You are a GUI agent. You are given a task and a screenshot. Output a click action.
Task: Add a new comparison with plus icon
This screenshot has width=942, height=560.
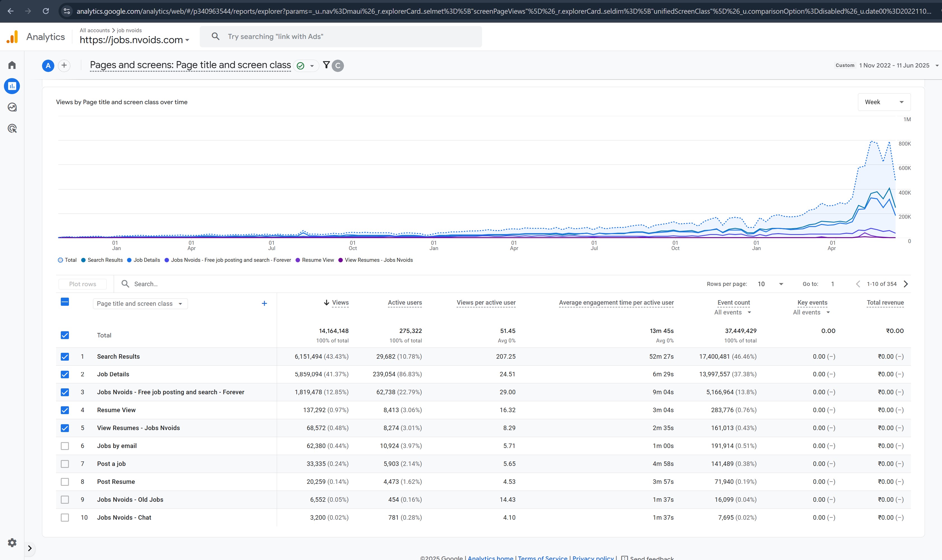[64, 65]
